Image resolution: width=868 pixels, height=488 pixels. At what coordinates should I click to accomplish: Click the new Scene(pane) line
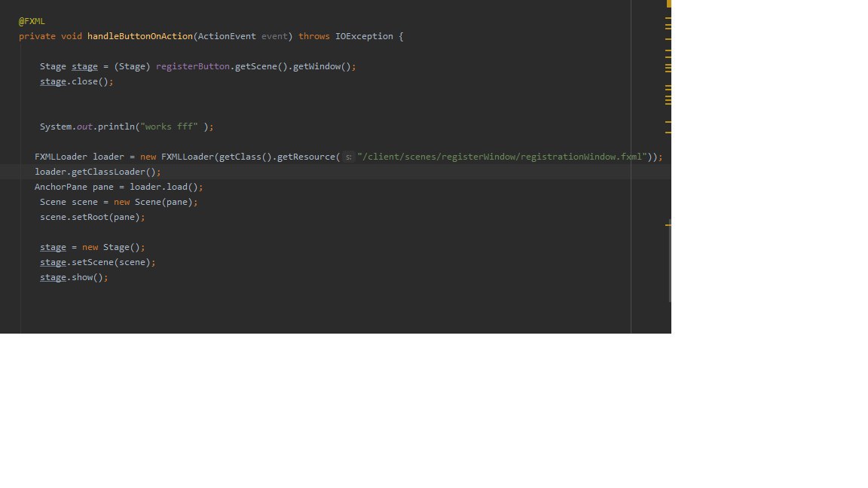point(118,202)
